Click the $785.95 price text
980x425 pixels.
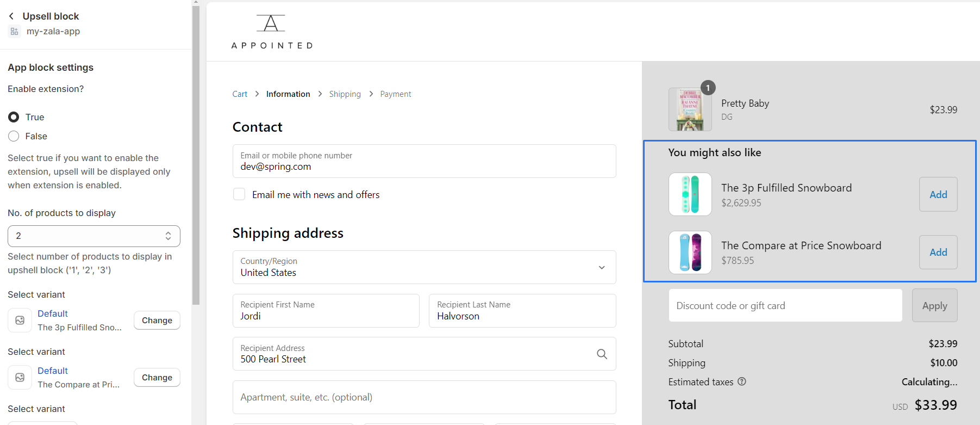(x=738, y=261)
